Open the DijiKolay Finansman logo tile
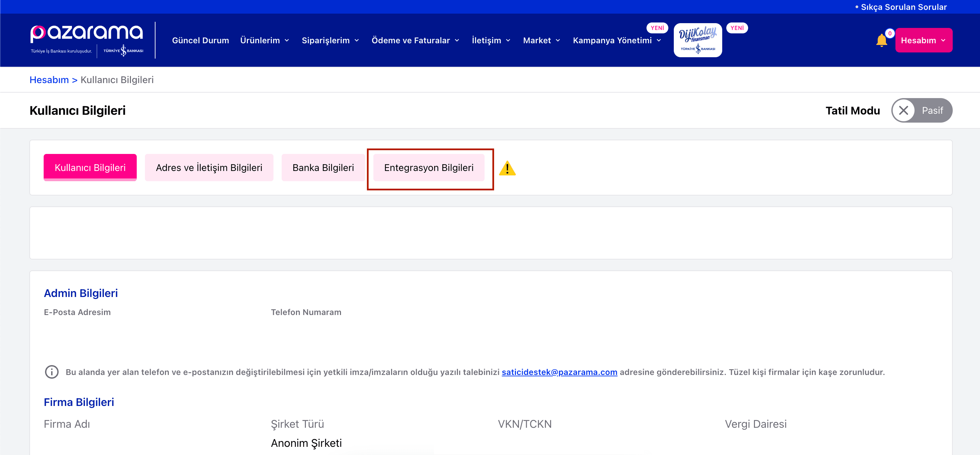The width and height of the screenshot is (980, 455). point(697,40)
